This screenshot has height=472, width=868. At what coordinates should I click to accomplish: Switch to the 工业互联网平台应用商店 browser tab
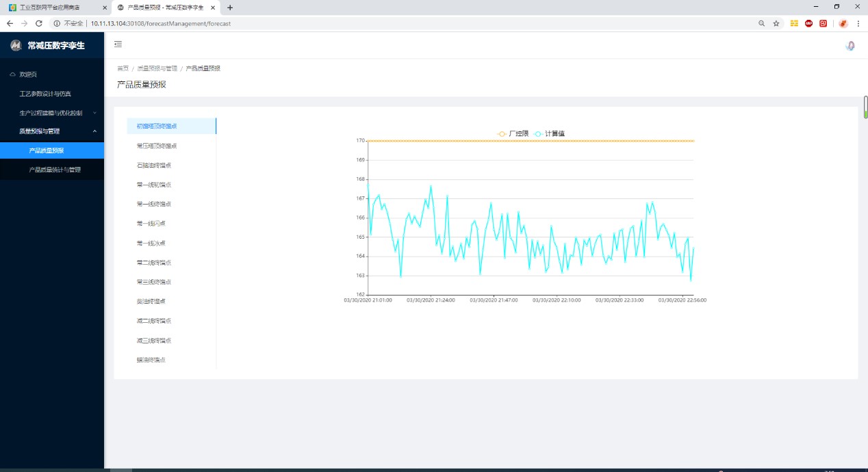(x=56, y=8)
